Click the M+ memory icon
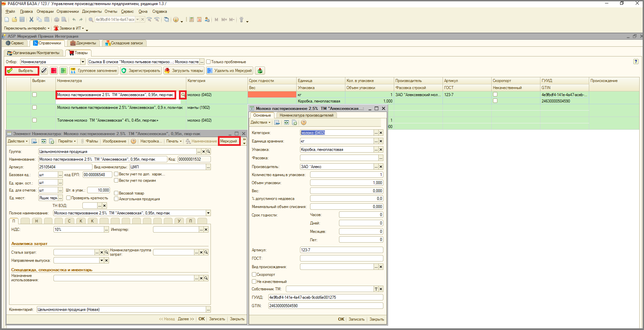 tap(224, 19)
